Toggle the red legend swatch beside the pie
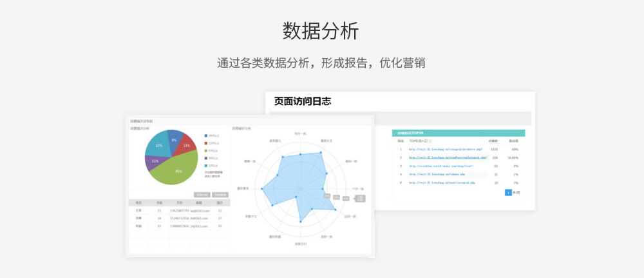644x278 pixels. (x=206, y=143)
